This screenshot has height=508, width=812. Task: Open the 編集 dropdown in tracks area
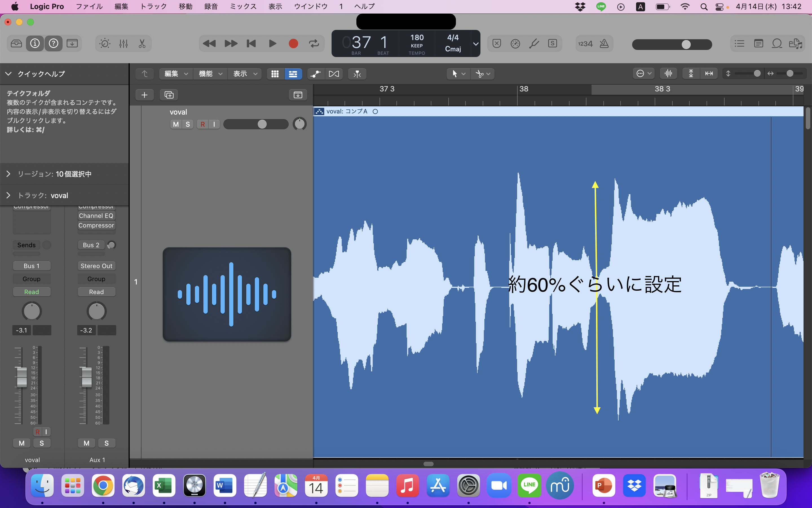click(176, 74)
